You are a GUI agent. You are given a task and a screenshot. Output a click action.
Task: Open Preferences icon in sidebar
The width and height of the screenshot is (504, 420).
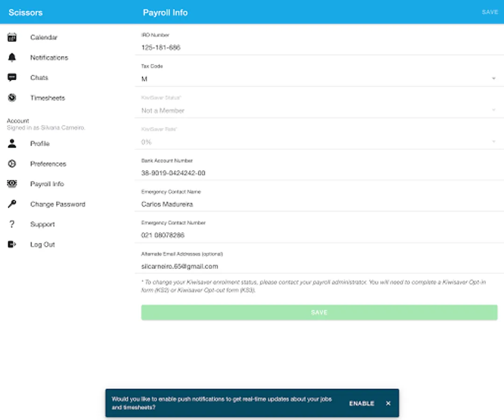(12, 164)
